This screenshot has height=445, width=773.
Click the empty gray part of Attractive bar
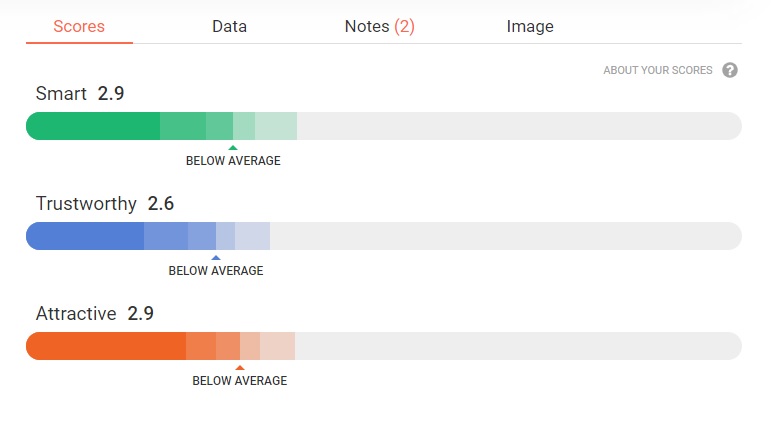point(520,346)
